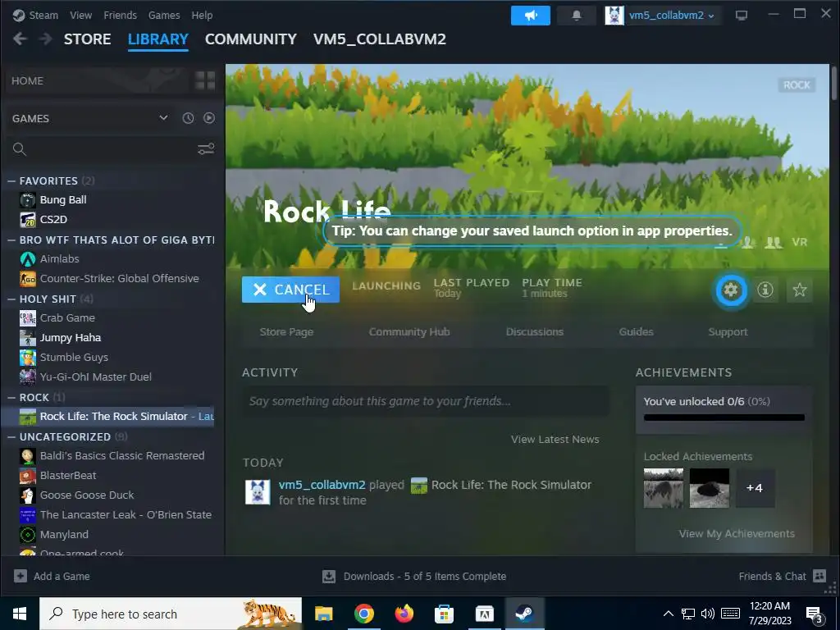Open the +4 locked achievements tile
Viewport: 840px width, 630px height.
[x=755, y=488]
